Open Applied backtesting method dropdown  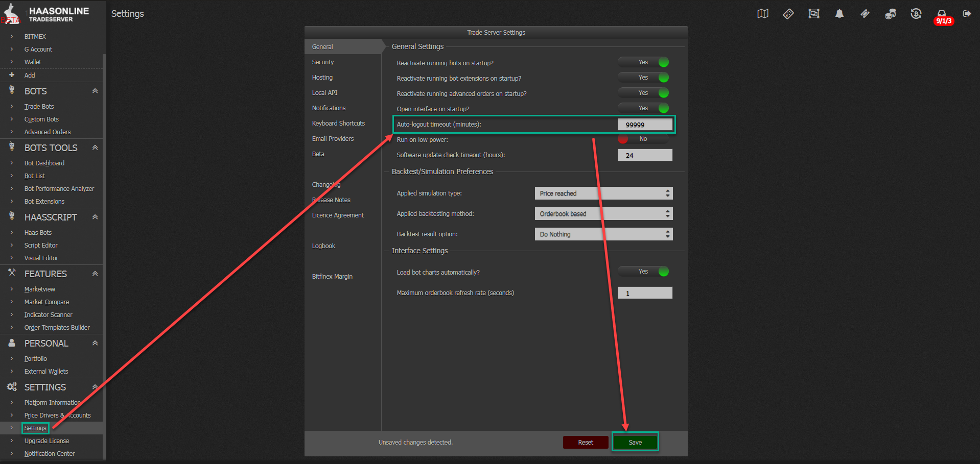tap(604, 213)
